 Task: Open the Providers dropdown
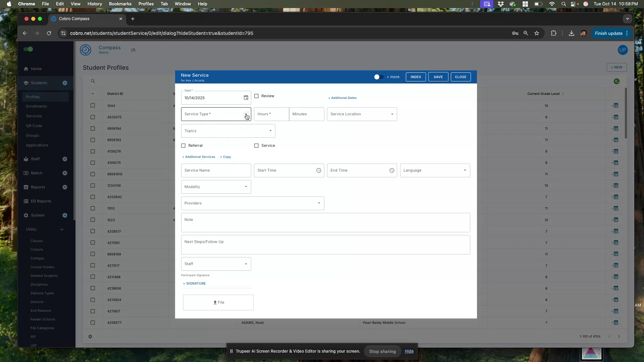tap(319, 203)
